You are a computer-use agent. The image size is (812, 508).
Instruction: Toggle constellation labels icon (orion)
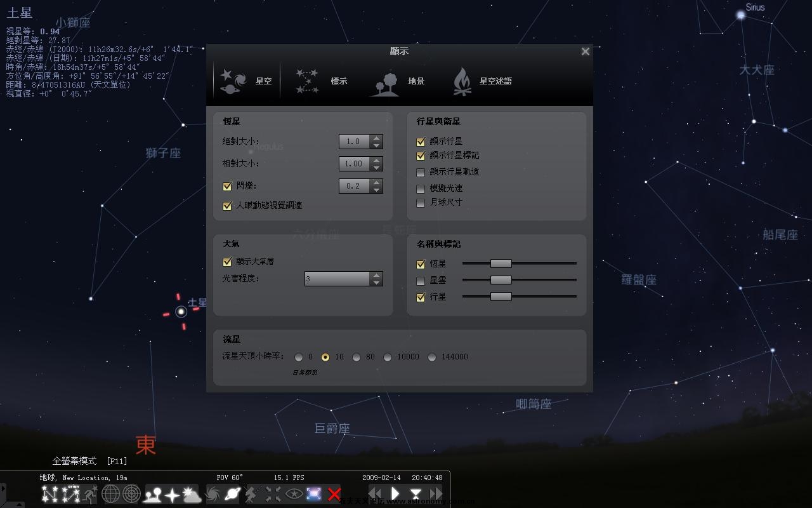pyautogui.click(x=70, y=494)
